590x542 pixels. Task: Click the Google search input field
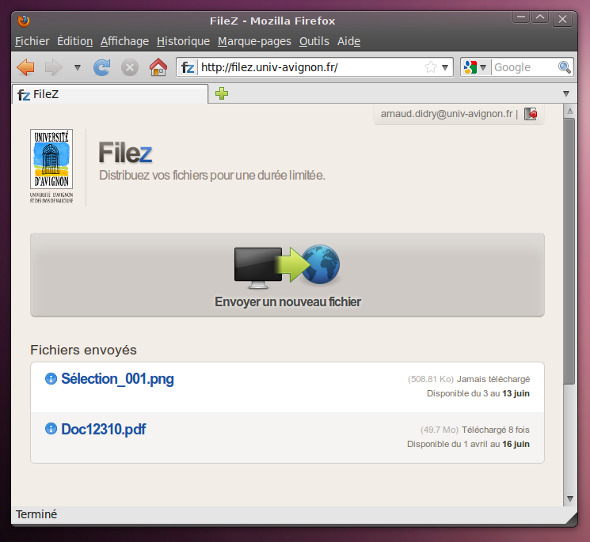(x=525, y=67)
